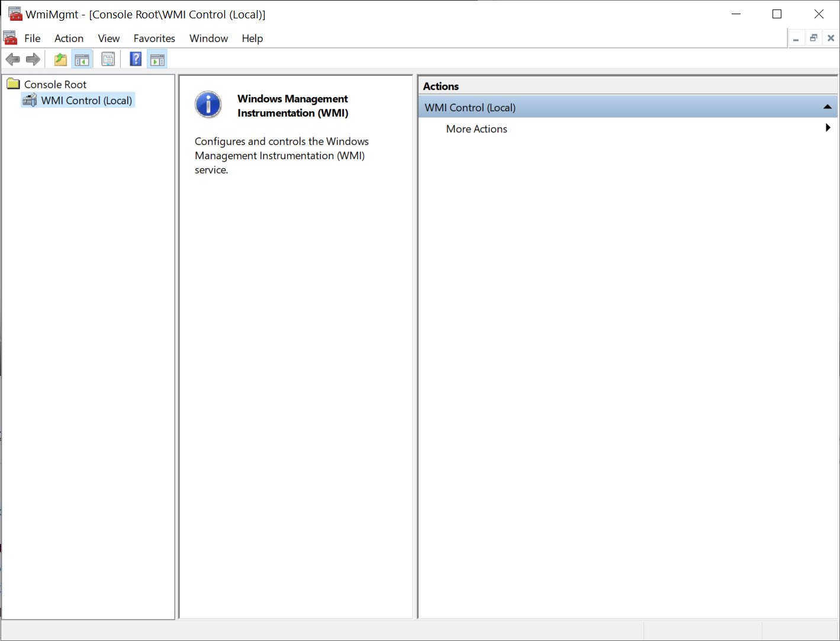The image size is (840, 641).
Task: Open the WmiMgmt title bar system icon
Action: (15, 14)
